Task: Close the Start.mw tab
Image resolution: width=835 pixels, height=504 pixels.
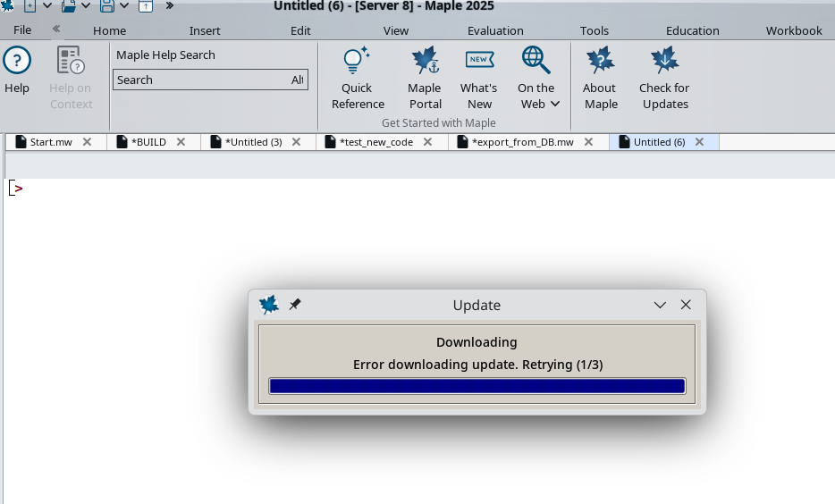Action: point(87,142)
